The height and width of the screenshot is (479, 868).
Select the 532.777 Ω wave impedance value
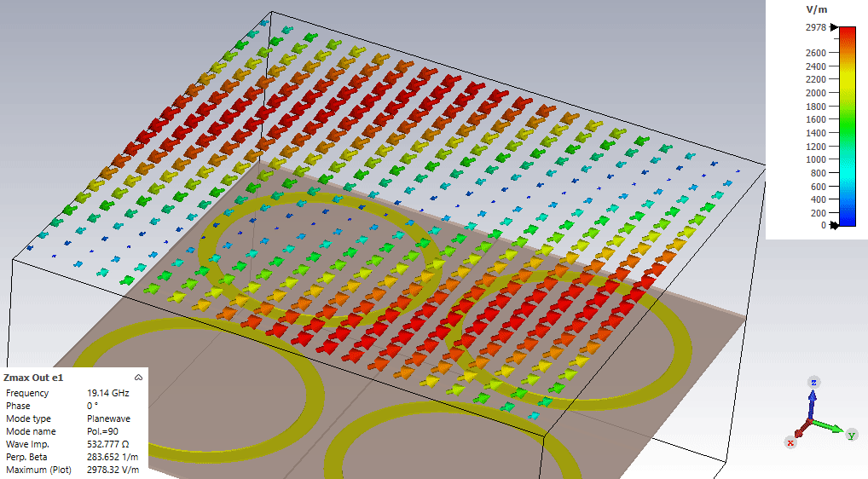[108, 443]
